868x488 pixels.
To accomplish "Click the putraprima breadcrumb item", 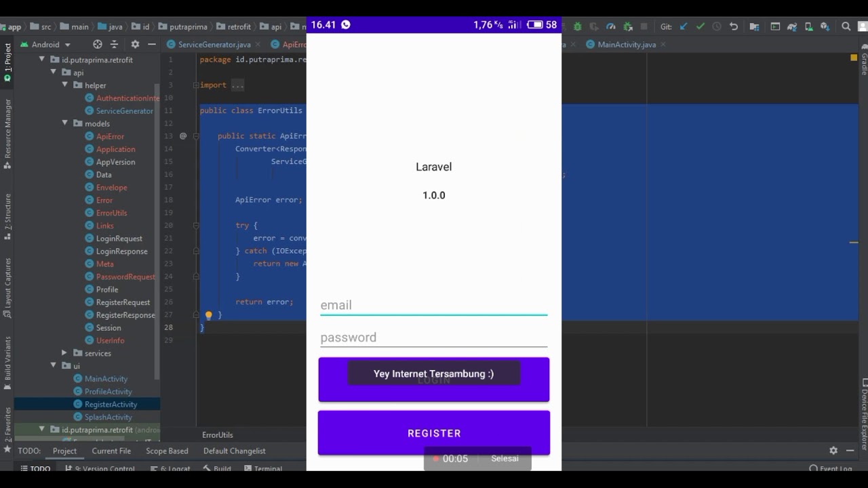I will click(x=182, y=27).
